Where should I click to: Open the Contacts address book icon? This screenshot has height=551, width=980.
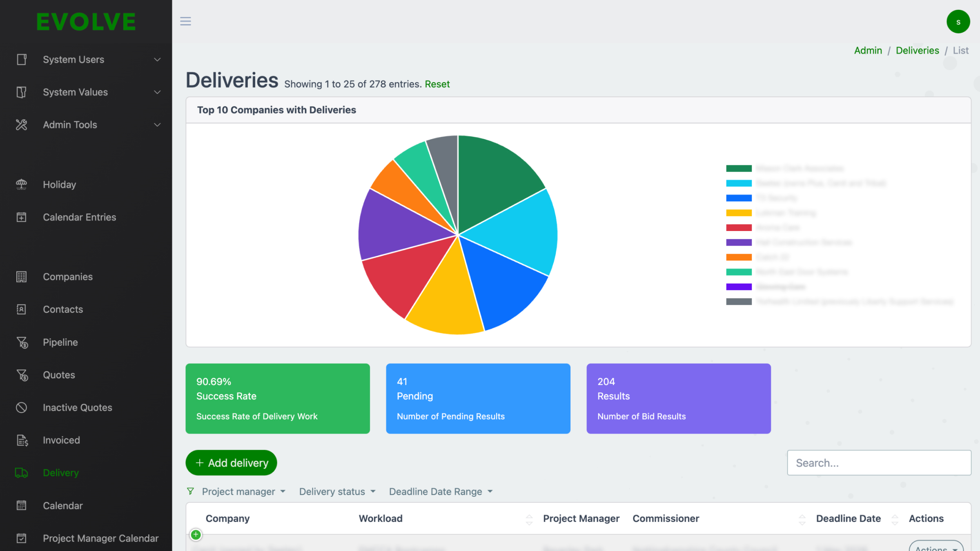(21, 309)
